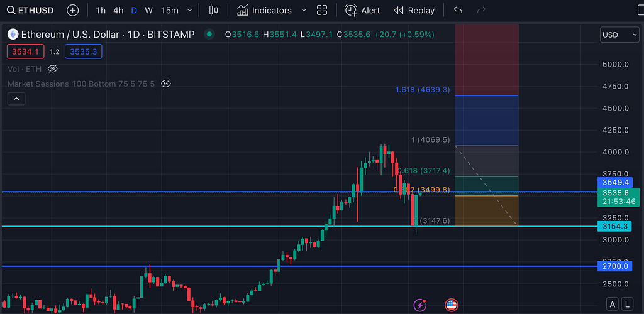Screen dimensions: 644x314
Task: Undo the last chart action
Action: pyautogui.click(x=458, y=10)
